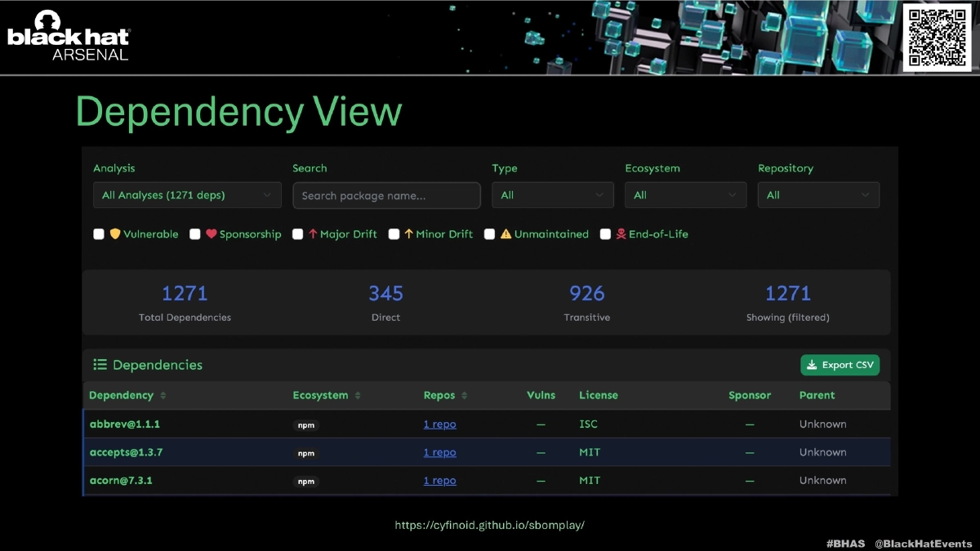This screenshot has height=551, width=980.
Task: Click the Search package name field
Action: 386,196
